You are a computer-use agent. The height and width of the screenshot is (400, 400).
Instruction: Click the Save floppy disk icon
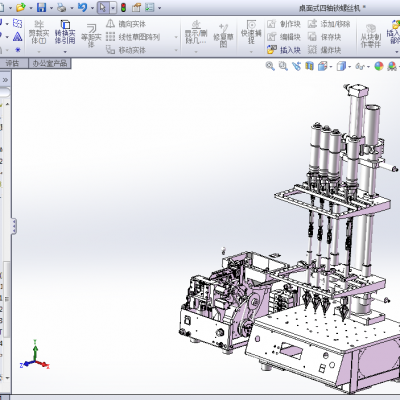click(x=41, y=7)
